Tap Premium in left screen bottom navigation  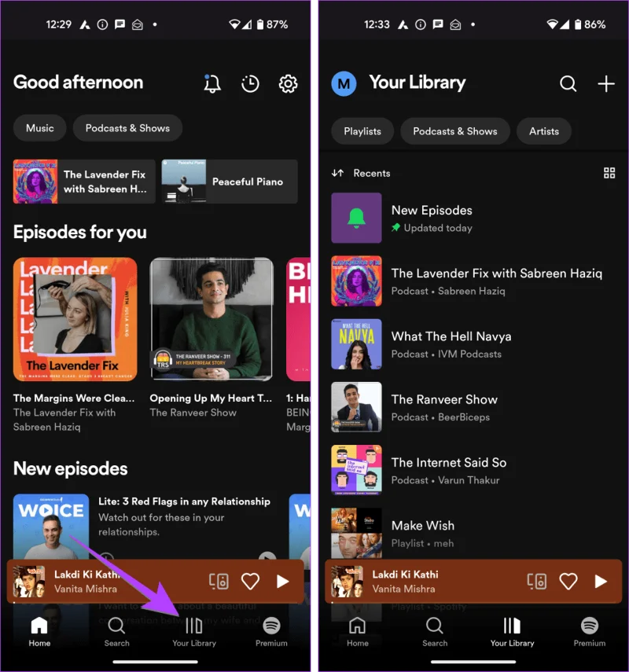pos(271,631)
